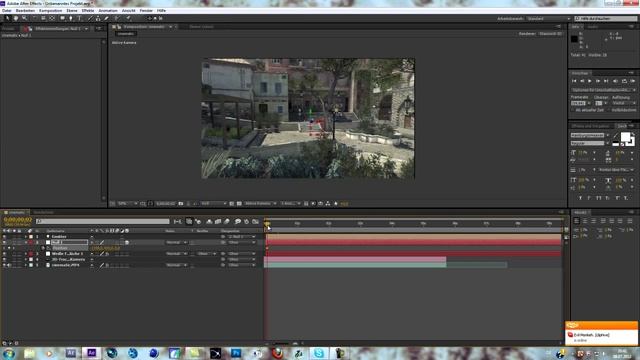
Task: Select the Unified Camera tool
Action: pyautogui.click(x=43, y=18)
